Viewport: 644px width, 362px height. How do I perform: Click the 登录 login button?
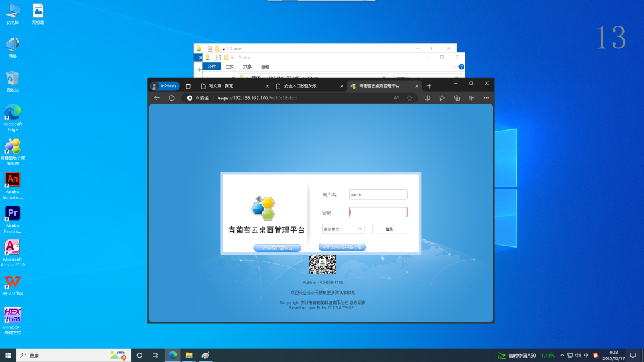coord(389,229)
